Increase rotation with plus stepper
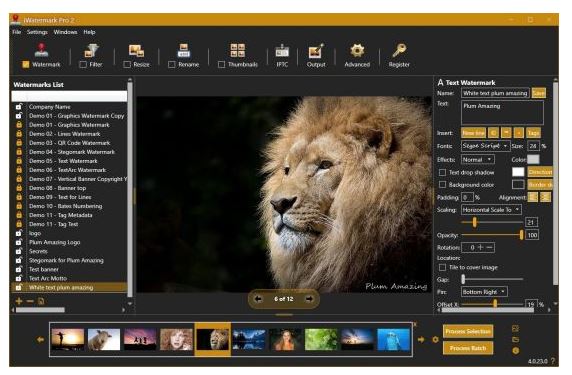 coord(481,247)
